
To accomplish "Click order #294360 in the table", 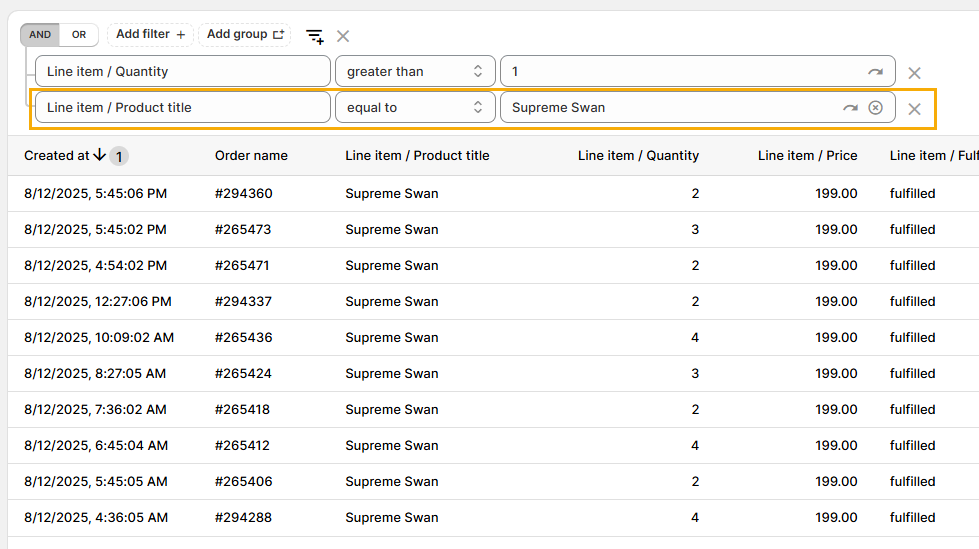I will [243, 194].
